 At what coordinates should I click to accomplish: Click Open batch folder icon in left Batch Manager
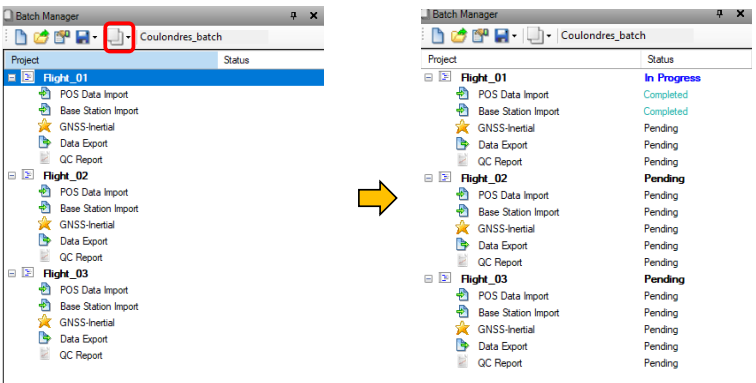click(41, 37)
